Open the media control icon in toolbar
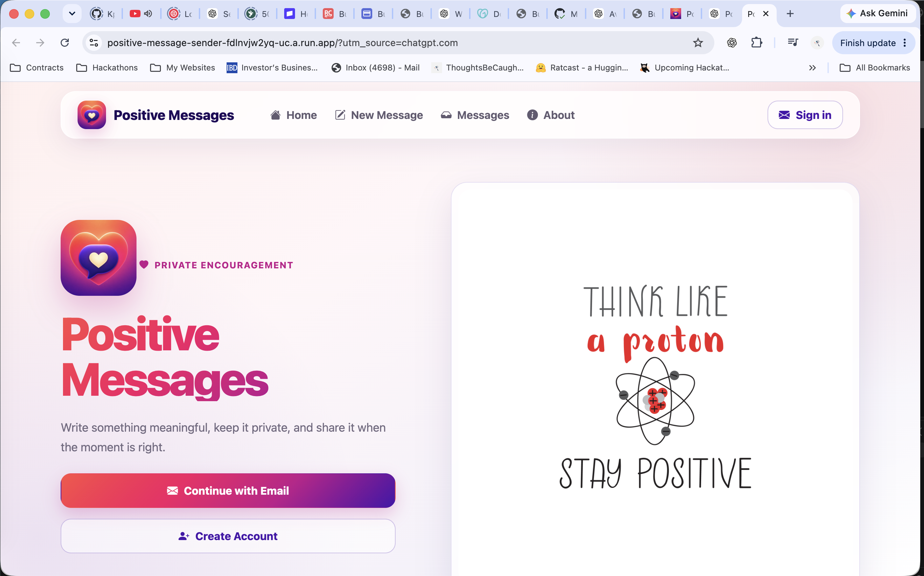This screenshot has height=576, width=924. coord(793,43)
